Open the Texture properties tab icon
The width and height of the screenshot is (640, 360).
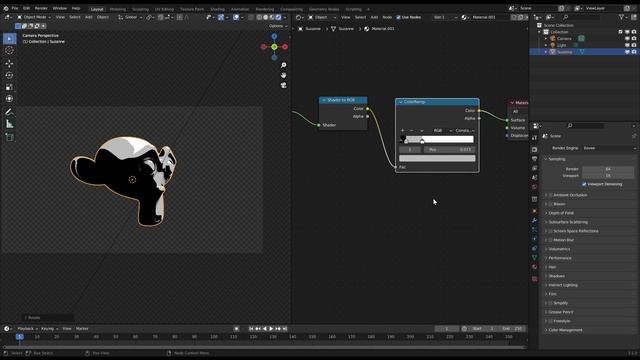(x=534, y=279)
